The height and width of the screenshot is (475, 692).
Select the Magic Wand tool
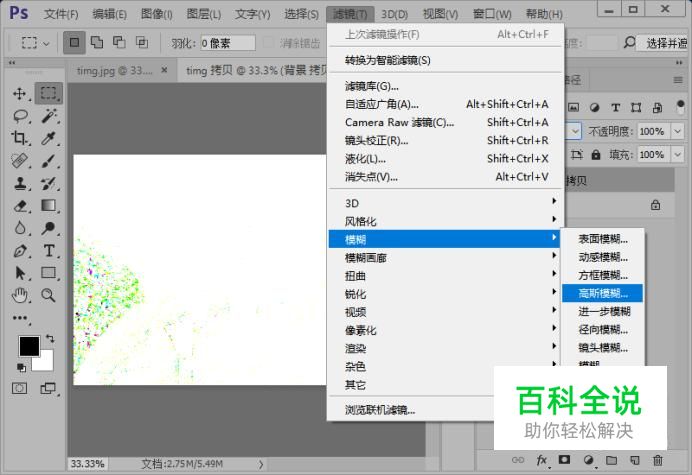49,116
